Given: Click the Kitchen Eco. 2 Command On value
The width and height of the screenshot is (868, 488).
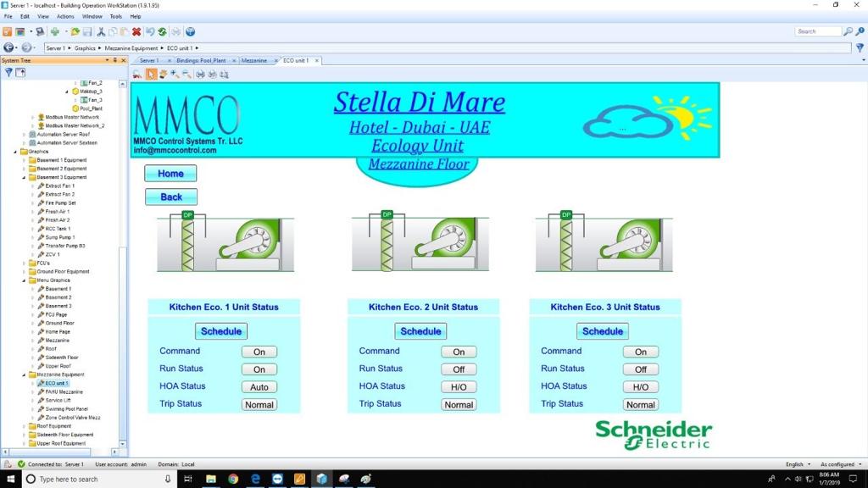Looking at the screenshot, I should coord(459,352).
